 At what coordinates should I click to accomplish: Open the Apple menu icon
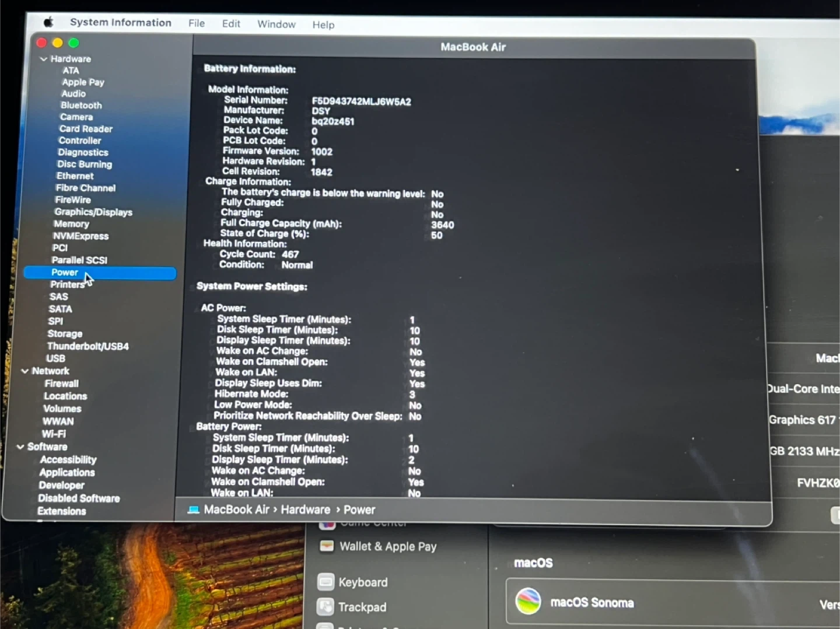tap(48, 22)
